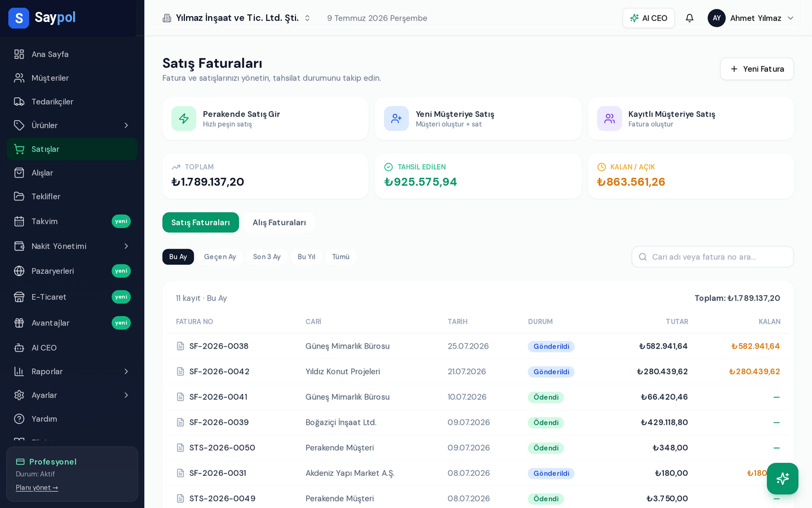Follow the Planı yönet link
Screen dimensions: 812x508
(x=37, y=488)
